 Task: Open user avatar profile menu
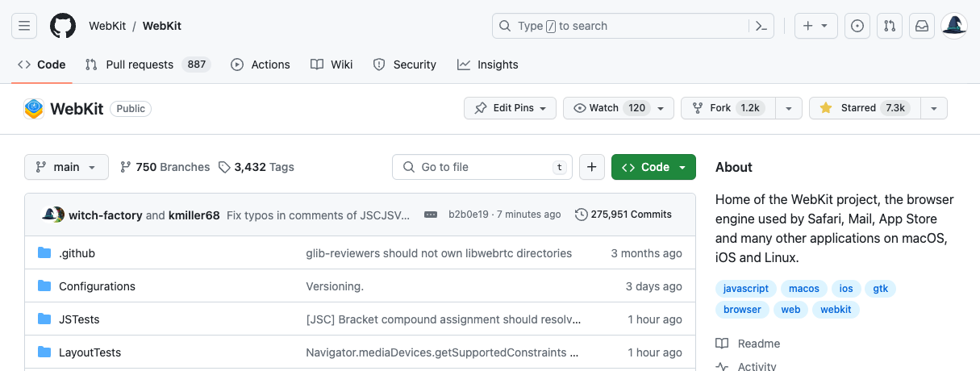click(x=954, y=26)
